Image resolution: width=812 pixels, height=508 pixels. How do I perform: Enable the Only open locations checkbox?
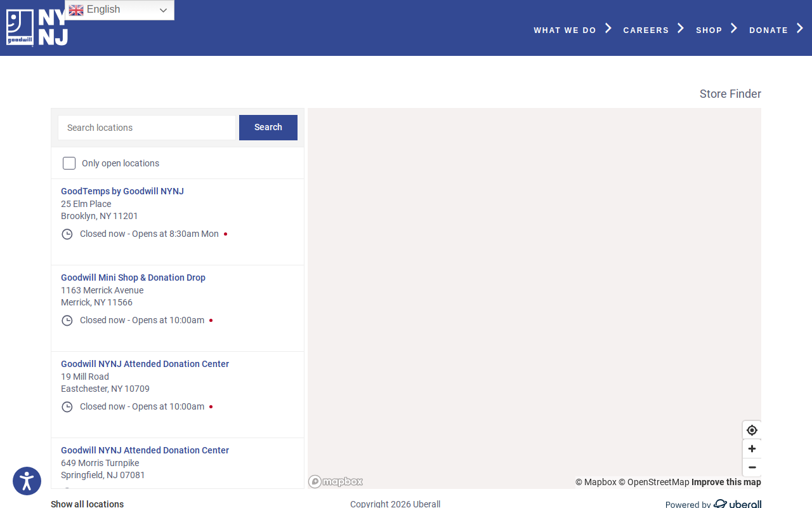tap(69, 163)
